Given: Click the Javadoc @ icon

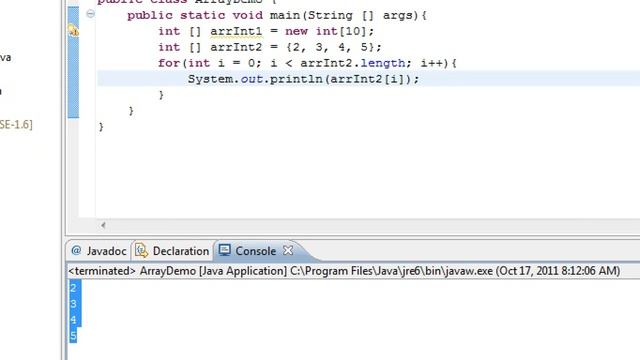Looking at the screenshot, I should pyautogui.click(x=76, y=250).
